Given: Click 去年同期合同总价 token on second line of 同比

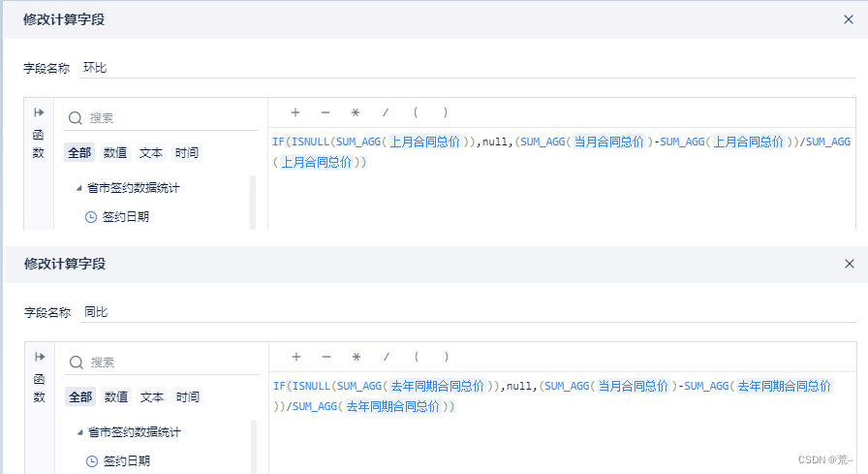Looking at the screenshot, I should click(392, 406).
